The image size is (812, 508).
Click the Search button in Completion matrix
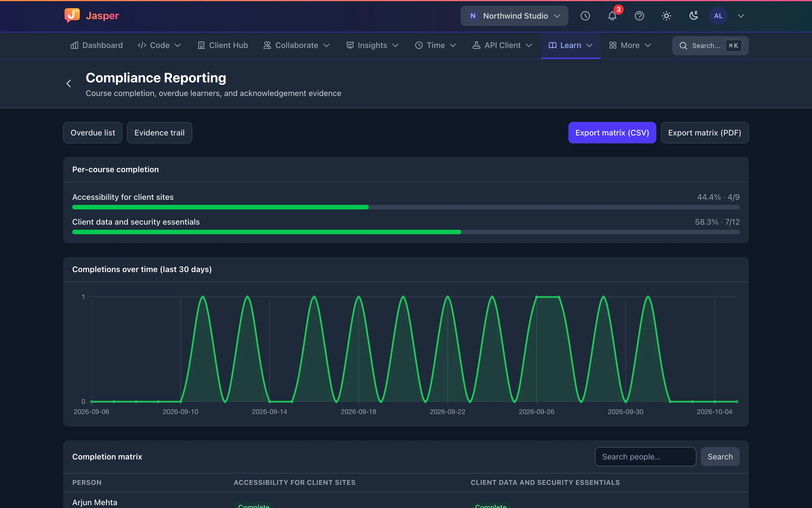tap(720, 457)
